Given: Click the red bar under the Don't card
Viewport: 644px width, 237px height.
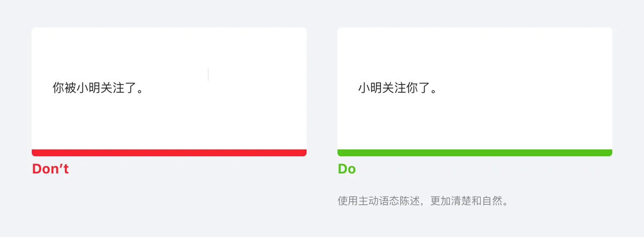Looking at the screenshot, I should click(x=169, y=153).
